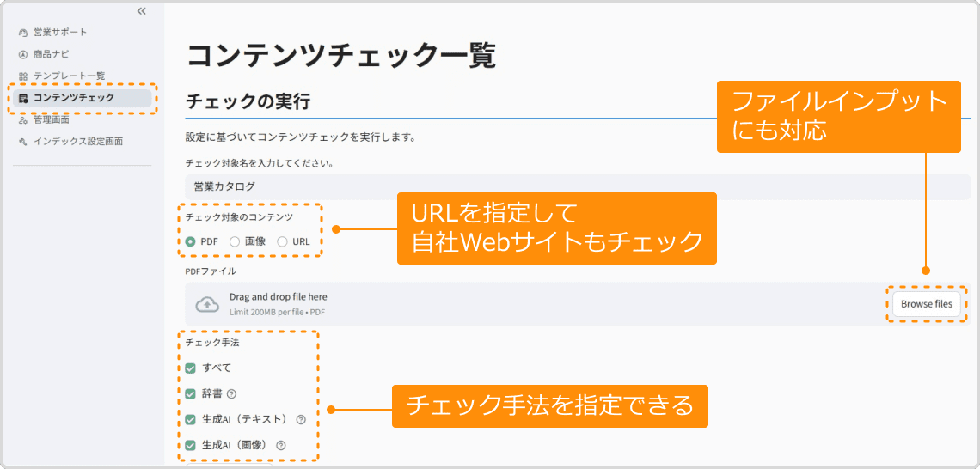Select the URL radio button

[282, 242]
